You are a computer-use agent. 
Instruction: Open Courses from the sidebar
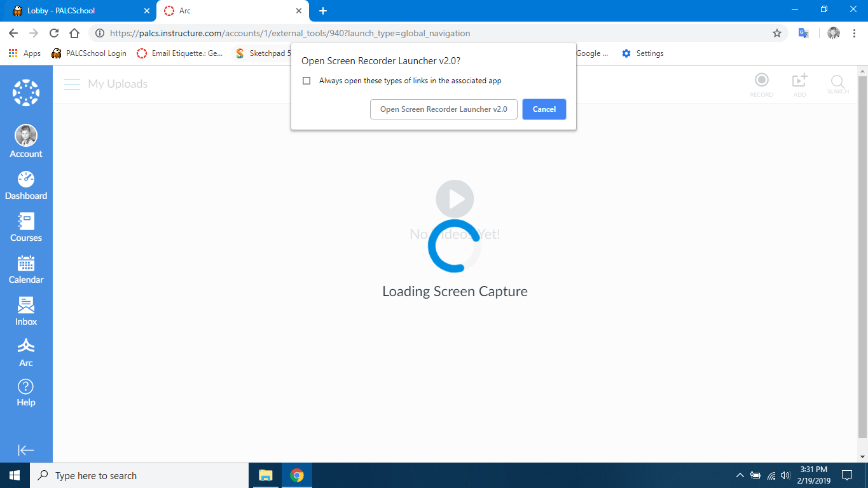click(x=26, y=227)
